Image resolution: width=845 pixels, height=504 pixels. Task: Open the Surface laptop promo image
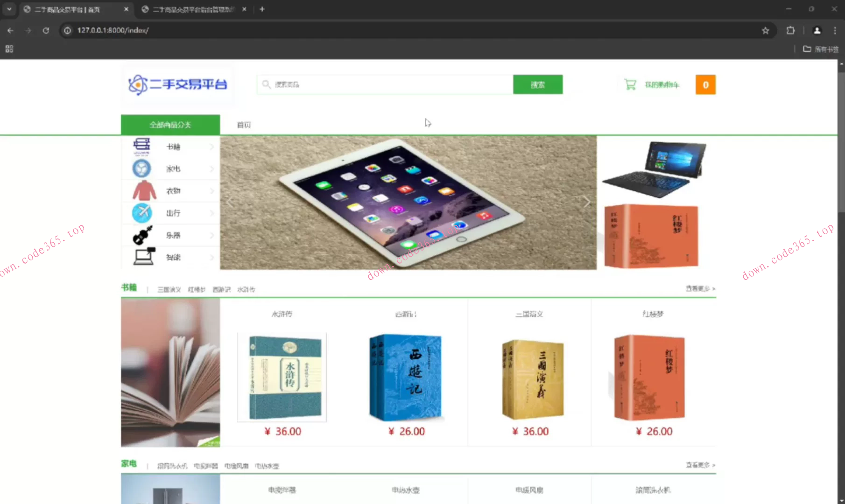(x=655, y=169)
